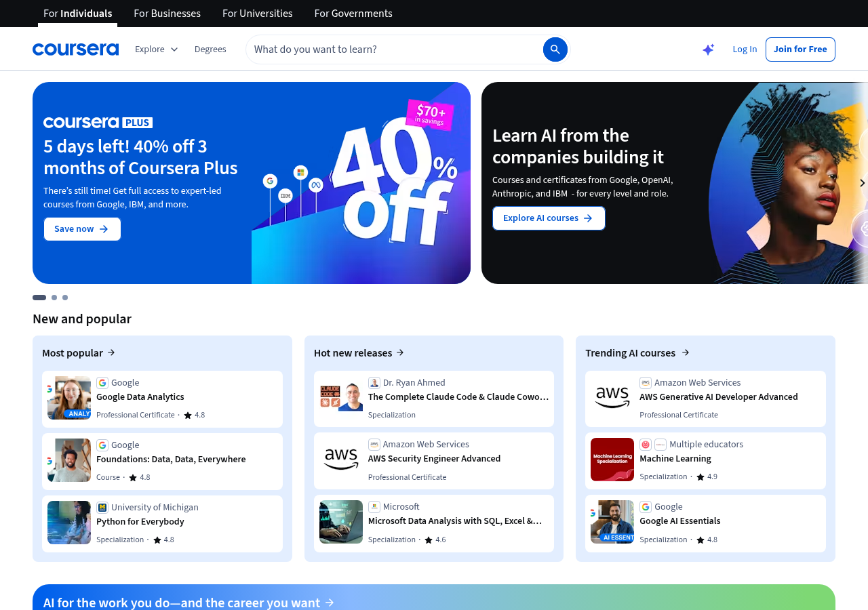Click the arrow after AI for the work you do

point(330,603)
